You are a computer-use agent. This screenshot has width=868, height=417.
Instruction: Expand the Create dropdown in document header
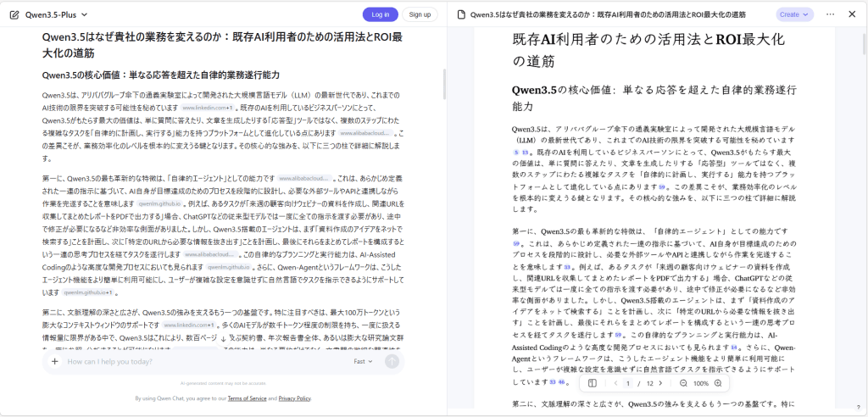coord(795,15)
